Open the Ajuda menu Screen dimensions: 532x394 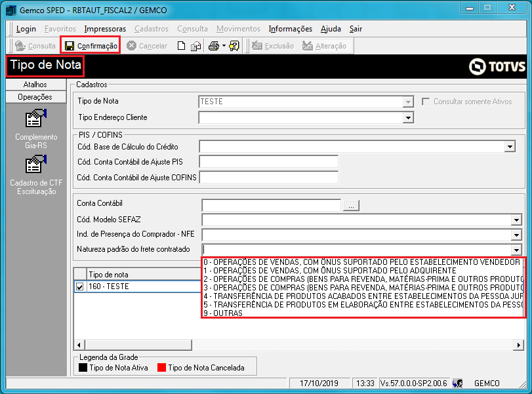(331, 29)
